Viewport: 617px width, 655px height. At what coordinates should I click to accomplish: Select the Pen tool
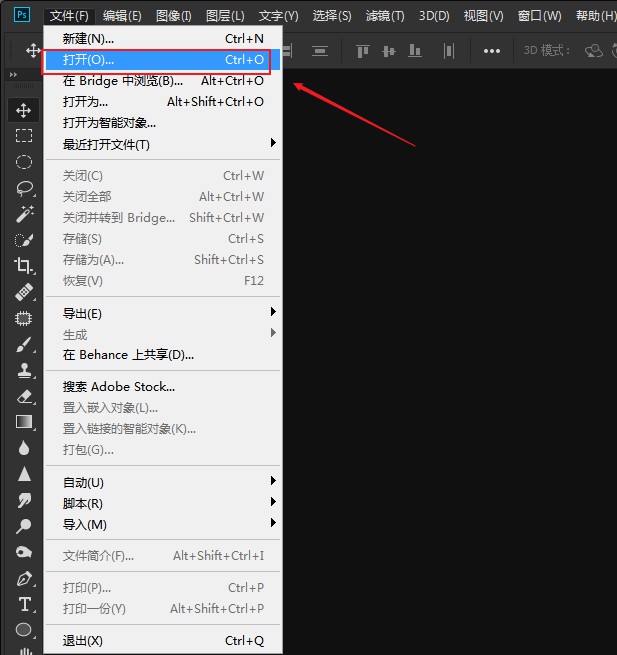coord(24,578)
